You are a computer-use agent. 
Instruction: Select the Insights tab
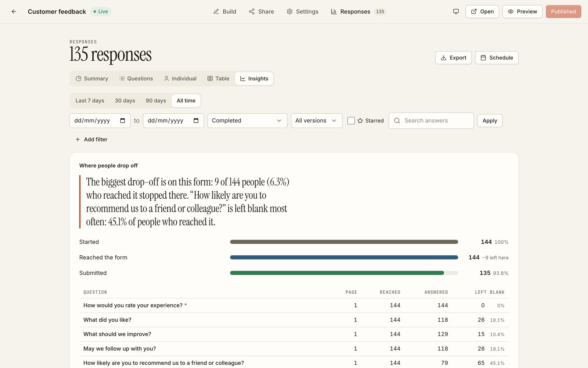point(254,79)
